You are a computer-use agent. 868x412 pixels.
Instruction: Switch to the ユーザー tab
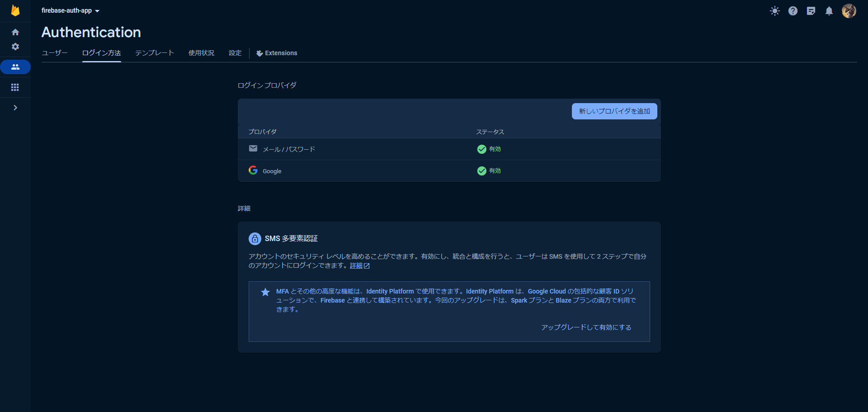coord(54,53)
